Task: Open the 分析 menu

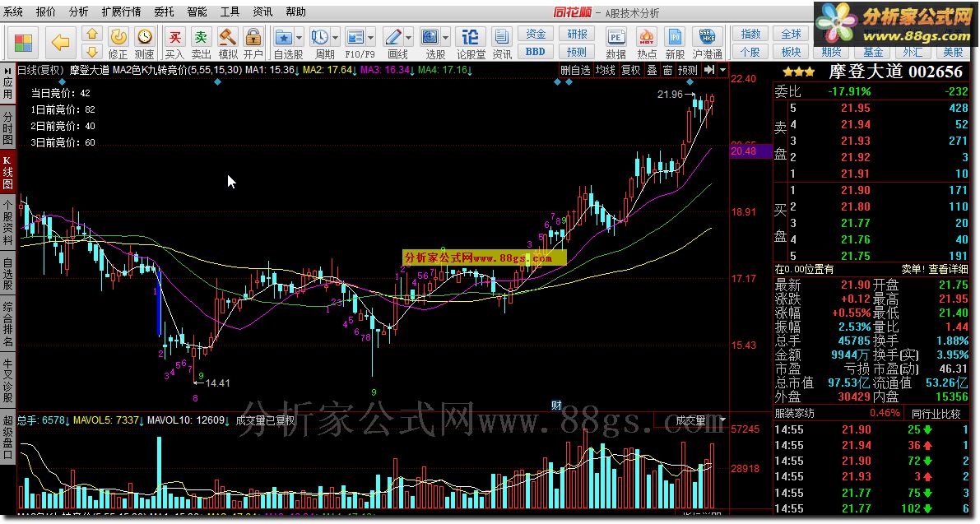Action: tap(78, 12)
